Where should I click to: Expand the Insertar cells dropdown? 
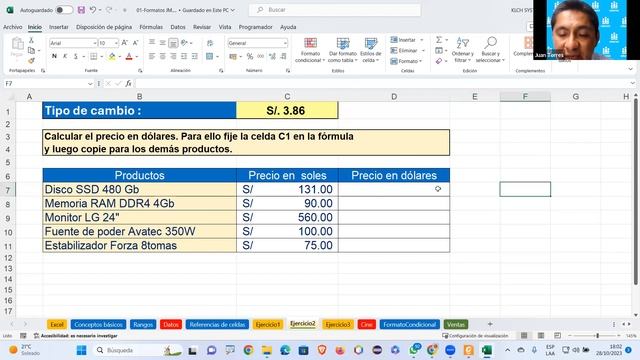(x=422, y=40)
